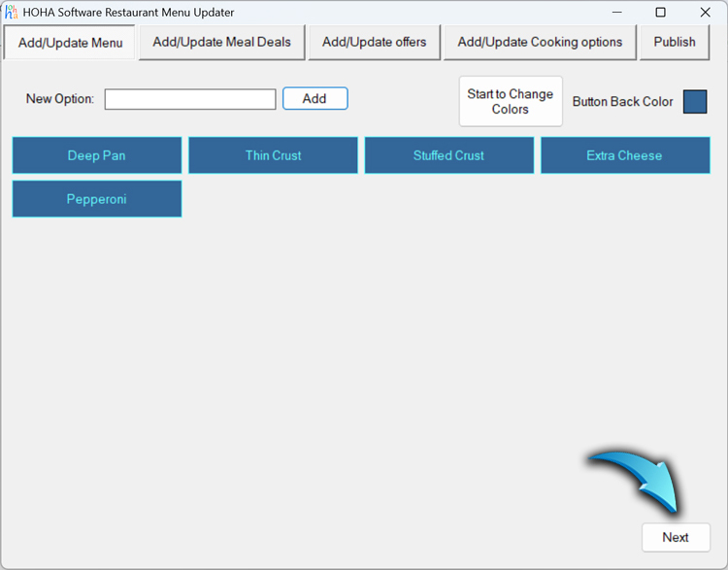728x570 pixels.
Task: Maximize the Restaurant Menu Updater window
Action: tap(660, 13)
